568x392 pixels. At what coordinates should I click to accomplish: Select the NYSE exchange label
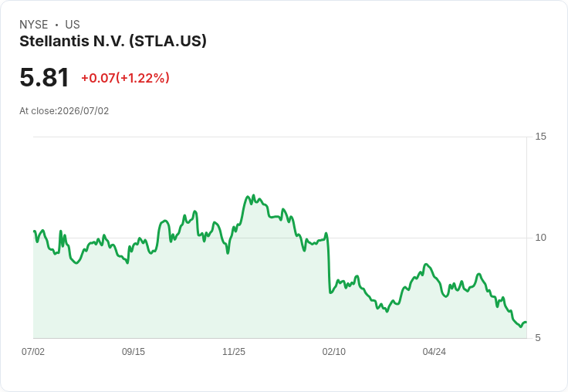(x=34, y=25)
